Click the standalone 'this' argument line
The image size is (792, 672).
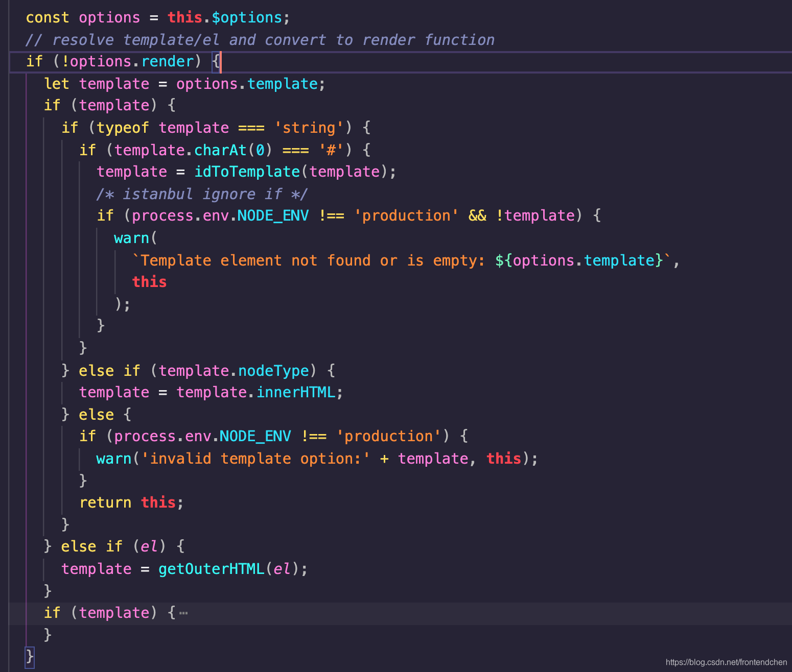click(149, 282)
